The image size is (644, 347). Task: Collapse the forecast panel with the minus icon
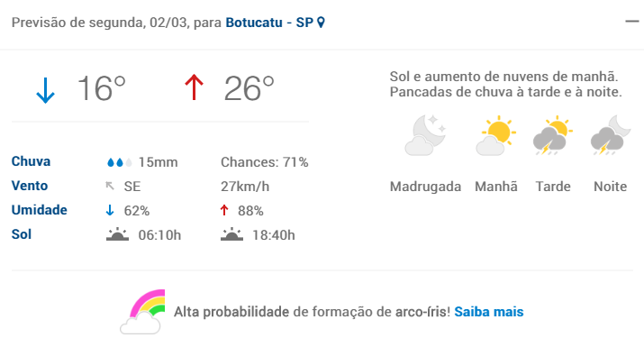tap(632, 21)
